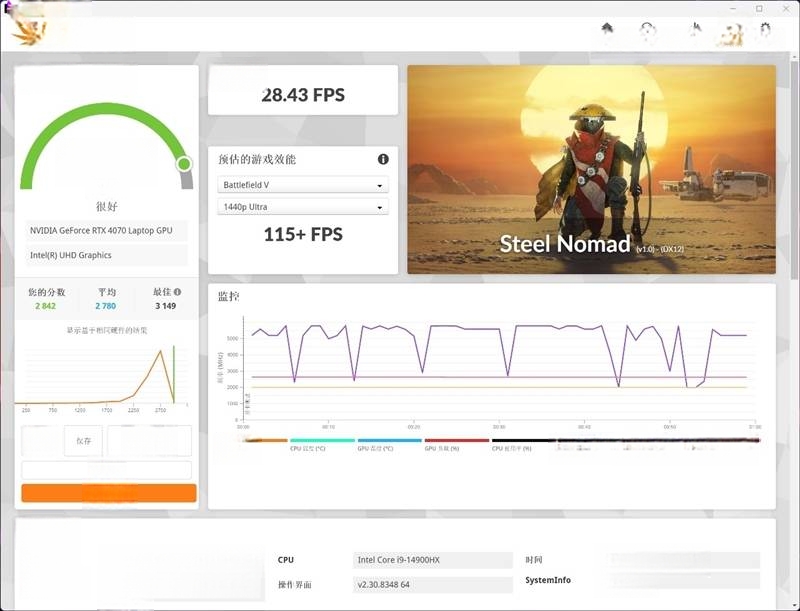Open the Options gear icon
The height and width of the screenshot is (611, 800).
tap(765, 29)
